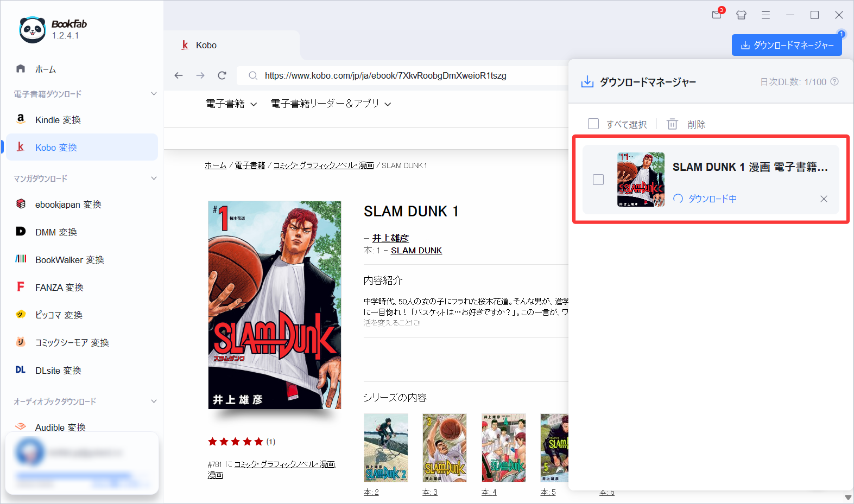The height and width of the screenshot is (504, 854).
Task: Open series volume 本: 2 thumbnail
Action: pos(386,448)
